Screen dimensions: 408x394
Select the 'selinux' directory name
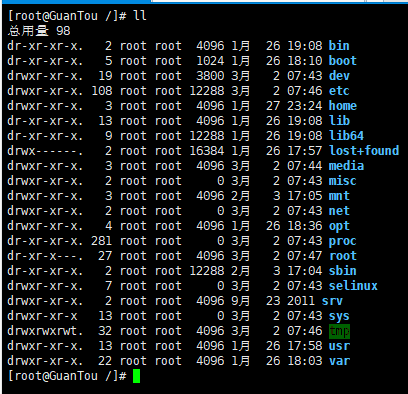[353, 286]
